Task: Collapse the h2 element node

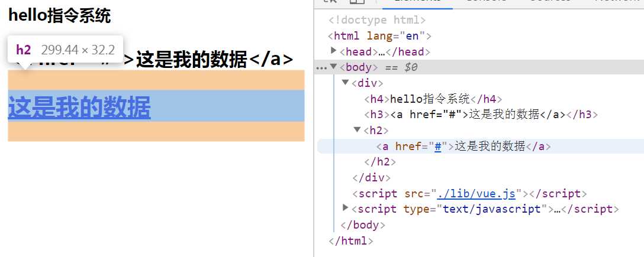Action: click(358, 130)
